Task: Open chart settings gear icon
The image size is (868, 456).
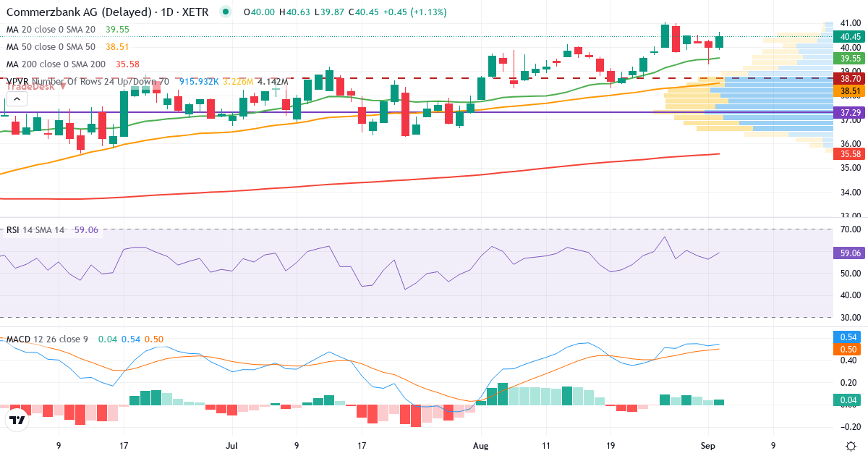Action: coord(851,445)
